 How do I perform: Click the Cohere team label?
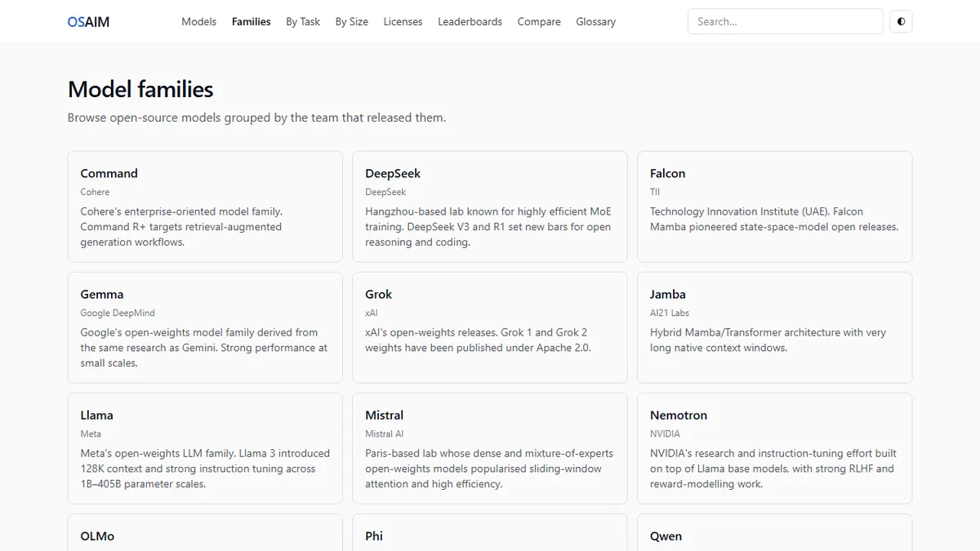(95, 192)
